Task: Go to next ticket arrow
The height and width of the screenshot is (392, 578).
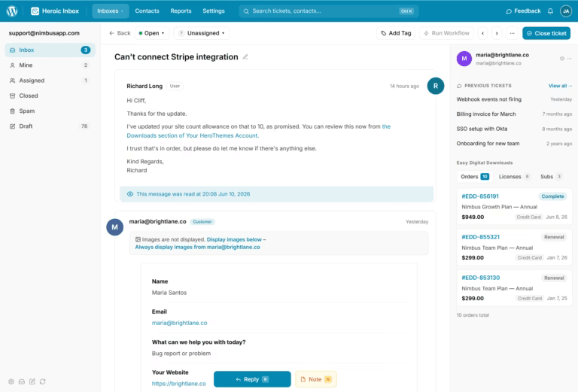Action: (497, 33)
